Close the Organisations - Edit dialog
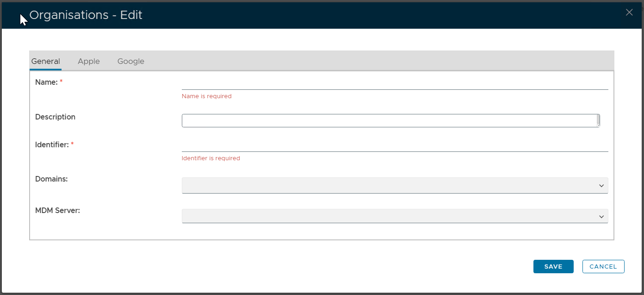This screenshot has width=644, height=295. pyautogui.click(x=629, y=13)
